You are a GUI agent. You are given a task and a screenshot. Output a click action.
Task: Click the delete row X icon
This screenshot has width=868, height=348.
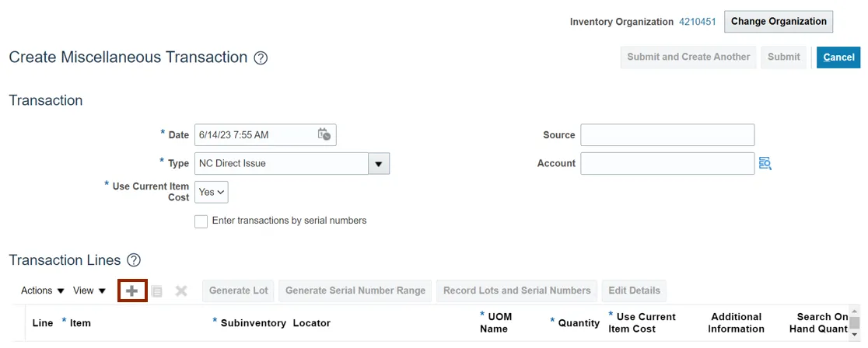click(x=181, y=291)
